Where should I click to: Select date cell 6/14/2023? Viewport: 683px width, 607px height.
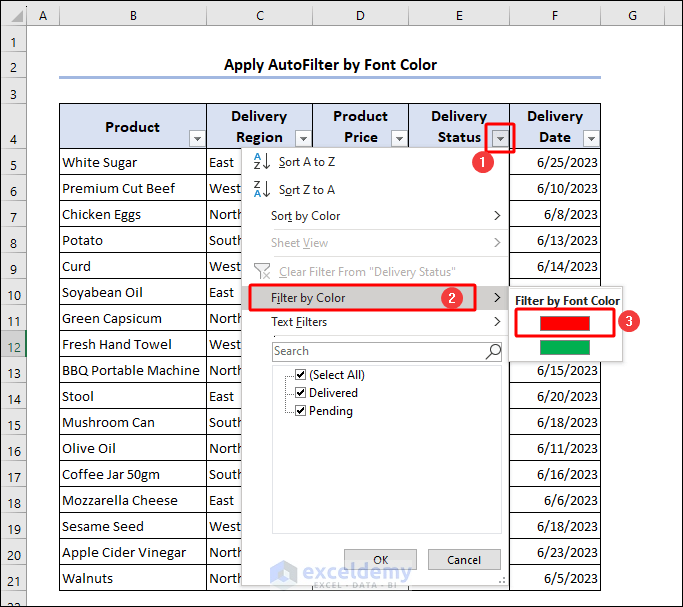555,266
